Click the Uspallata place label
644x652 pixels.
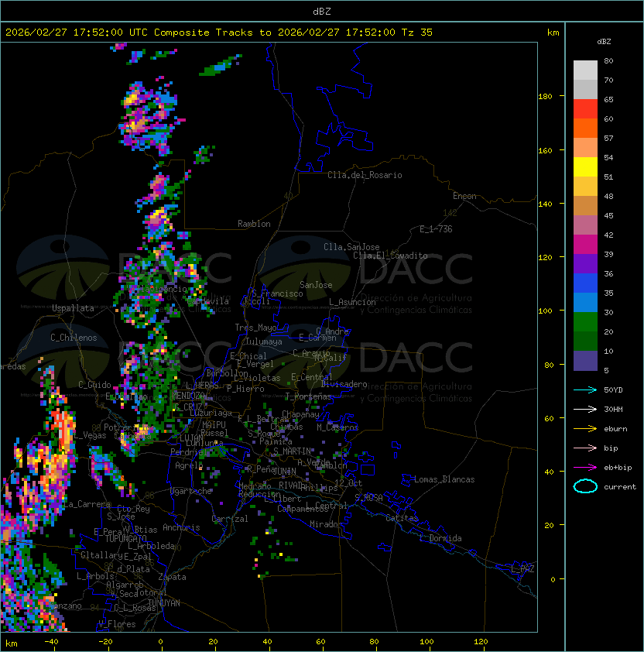(x=73, y=308)
